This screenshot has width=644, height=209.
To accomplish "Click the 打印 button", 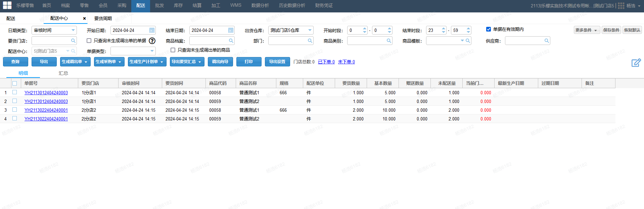I will coord(249,62).
